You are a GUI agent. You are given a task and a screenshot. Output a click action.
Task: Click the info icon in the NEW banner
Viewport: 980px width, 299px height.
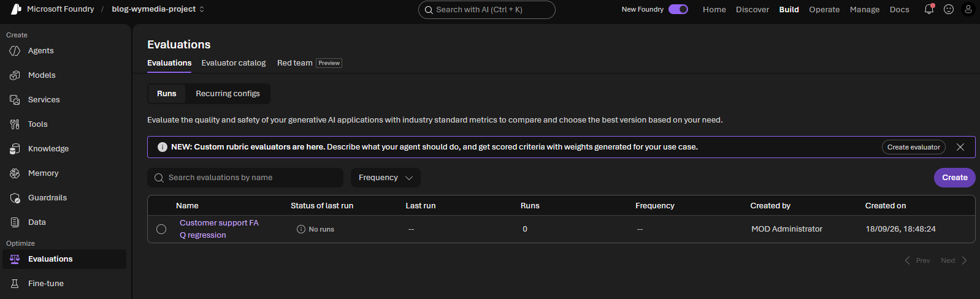[163, 147]
